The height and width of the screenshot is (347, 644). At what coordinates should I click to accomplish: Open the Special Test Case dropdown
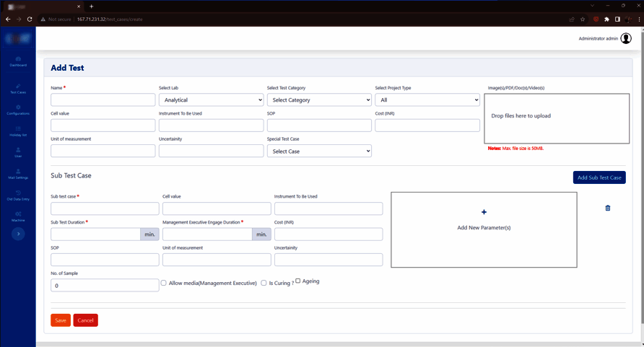pyautogui.click(x=319, y=151)
